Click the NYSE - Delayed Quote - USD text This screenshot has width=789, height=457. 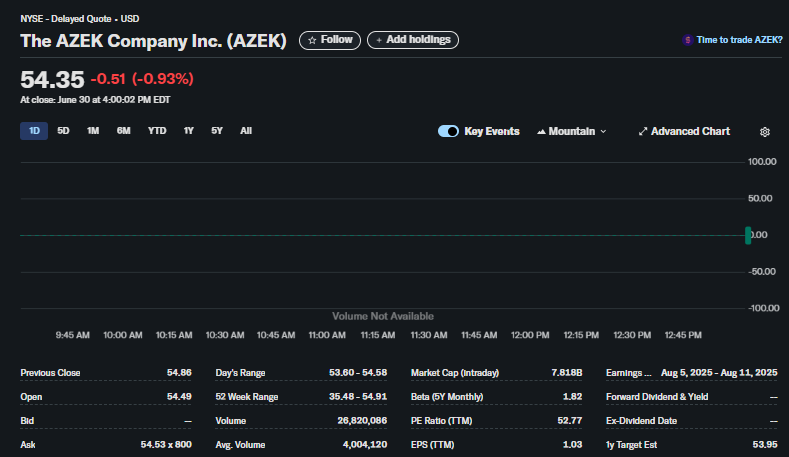80,19
